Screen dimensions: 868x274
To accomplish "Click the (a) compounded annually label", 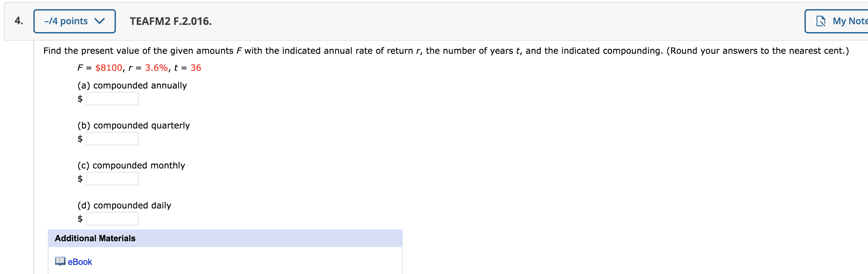I will pos(132,85).
